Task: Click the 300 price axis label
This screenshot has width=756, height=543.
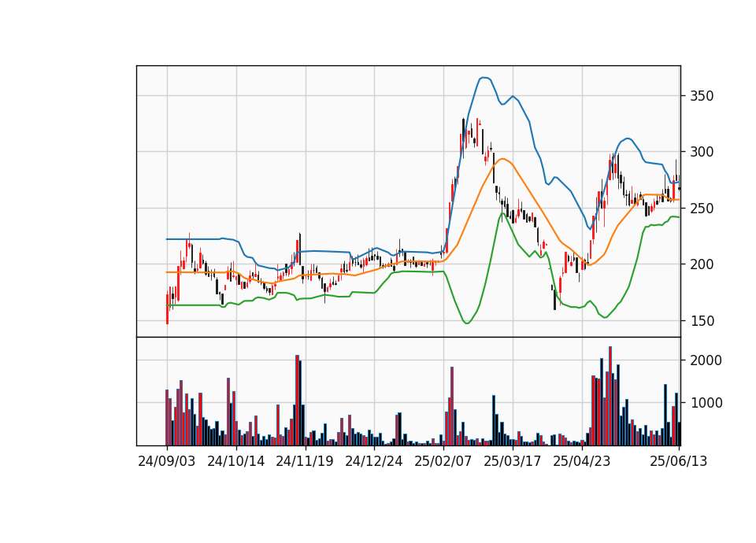Action: tap(702, 152)
